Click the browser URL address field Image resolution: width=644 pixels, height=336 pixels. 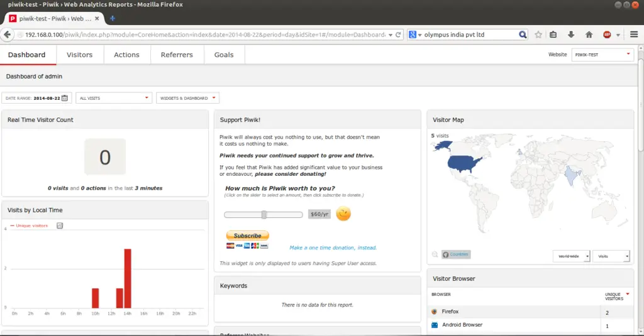[206, 35]
